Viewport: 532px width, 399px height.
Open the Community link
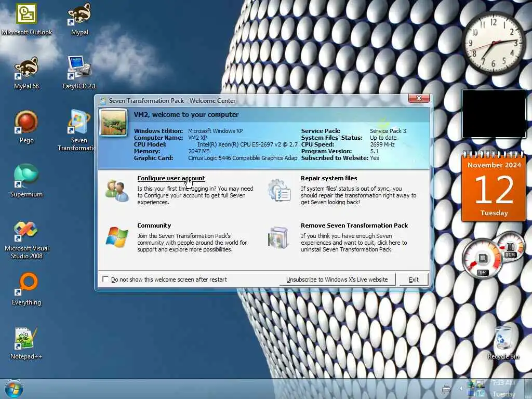point(154,225)
